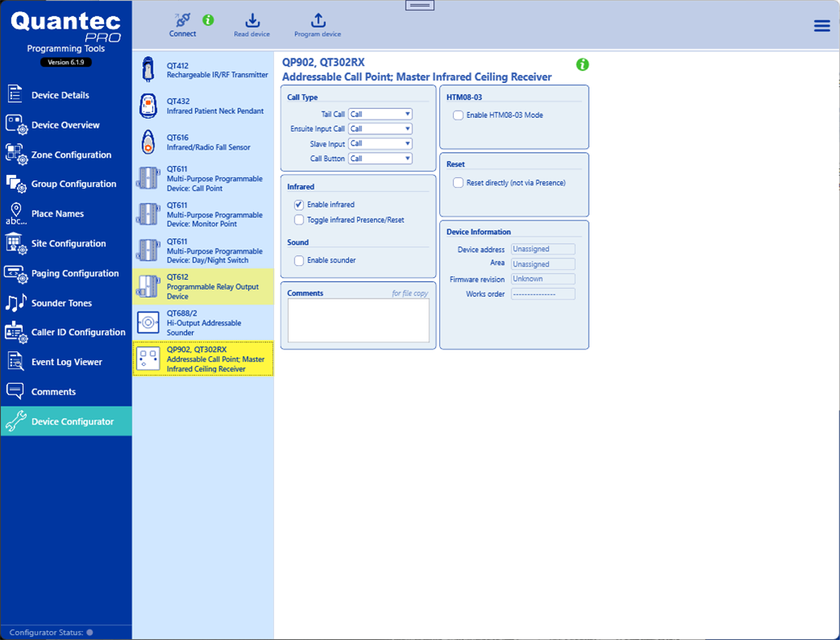Click the Program device upload icon
This screenshot has height=640, width=840.
(318, 20)
